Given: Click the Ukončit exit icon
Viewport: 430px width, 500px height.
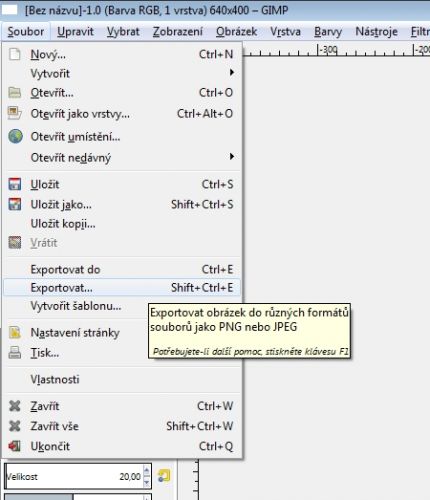Looking at the screenshot, I should coord(15,446).
